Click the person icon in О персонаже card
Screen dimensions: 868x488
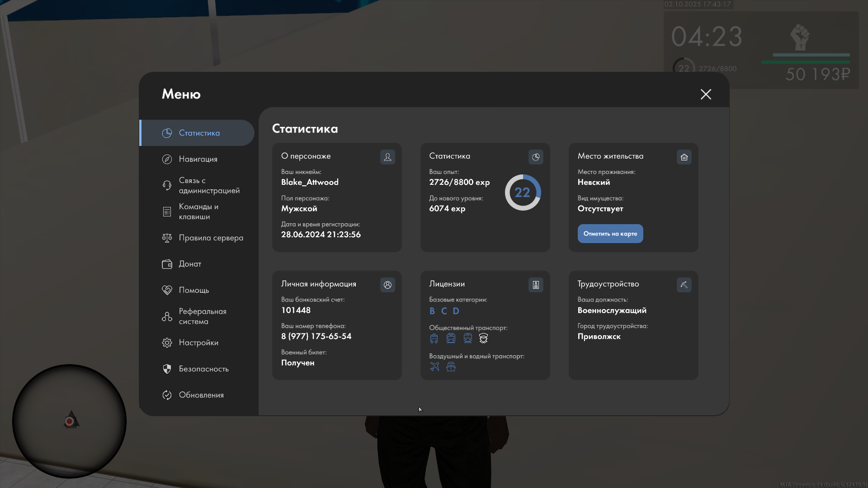tap(387, 157)
